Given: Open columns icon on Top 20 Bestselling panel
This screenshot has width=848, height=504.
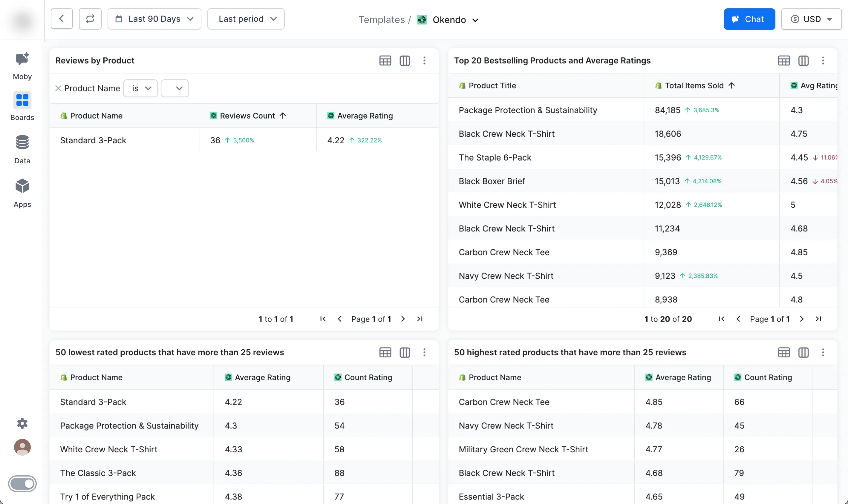Looking at the screenshot, I should 803,60.
